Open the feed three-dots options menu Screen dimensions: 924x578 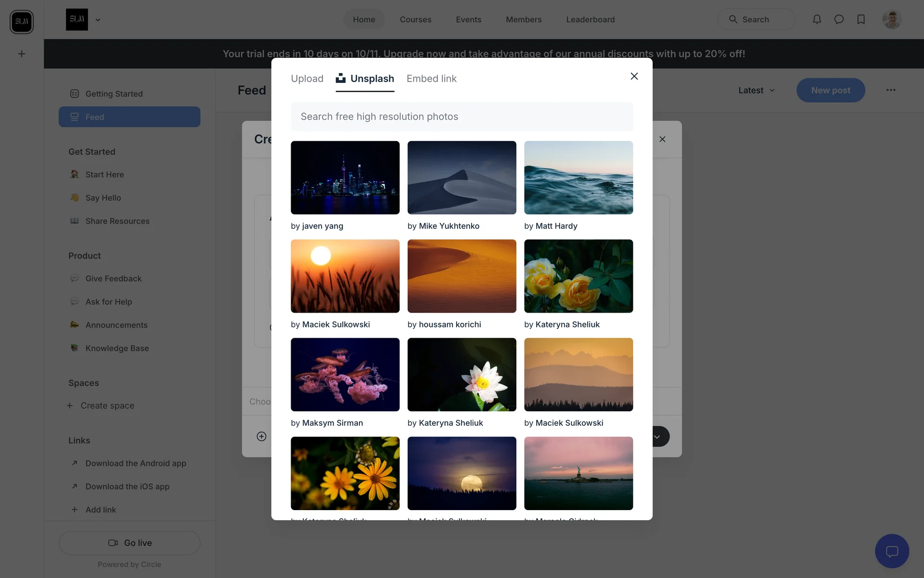(891, 90)
